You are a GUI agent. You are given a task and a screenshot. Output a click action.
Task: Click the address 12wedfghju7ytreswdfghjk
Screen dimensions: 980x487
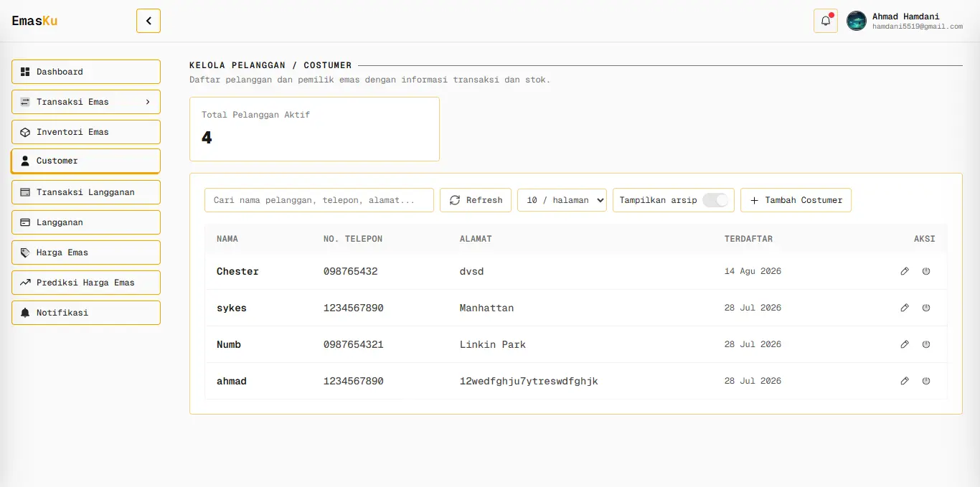point(529,381)
